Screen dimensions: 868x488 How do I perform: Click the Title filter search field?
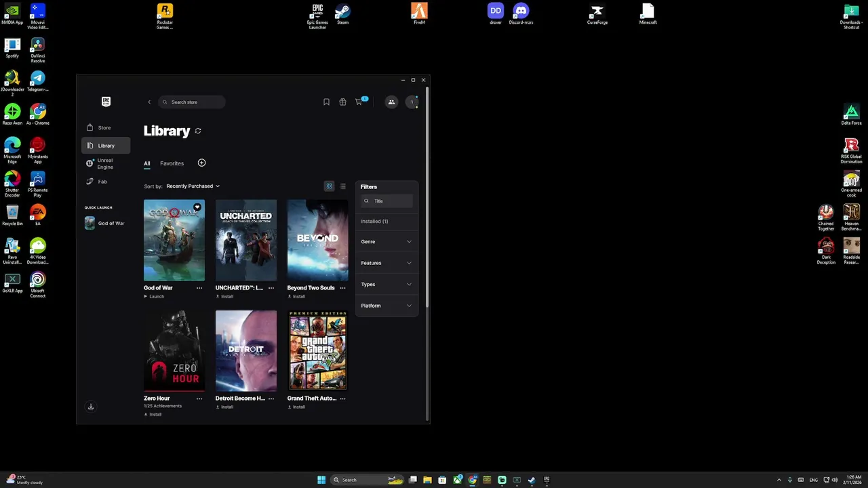(387, 201)
